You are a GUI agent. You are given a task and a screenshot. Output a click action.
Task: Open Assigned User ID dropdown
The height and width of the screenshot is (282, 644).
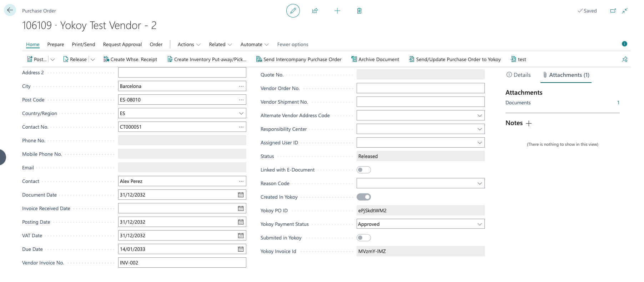coord(480,143)
